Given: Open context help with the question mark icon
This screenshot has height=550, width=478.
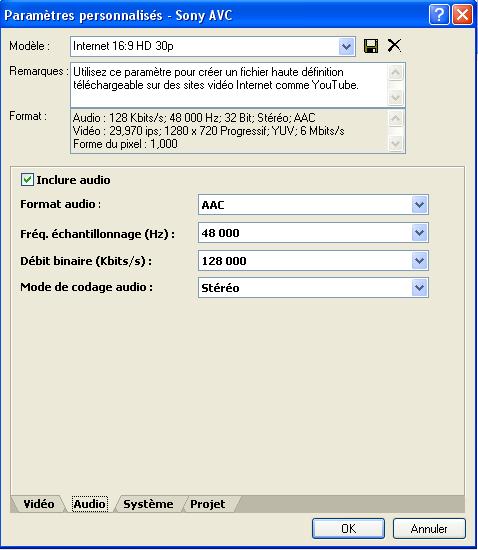Looking at the screenshot, I should coord(439,15).
